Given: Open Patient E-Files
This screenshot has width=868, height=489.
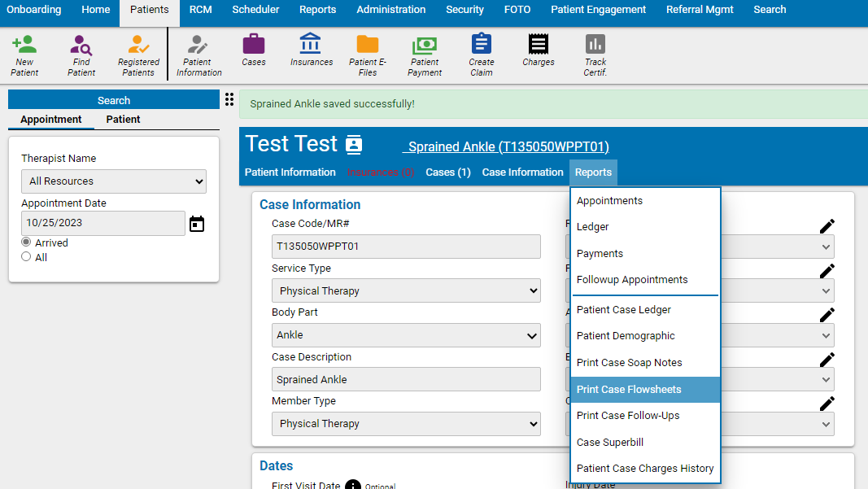Looking at the screenshot, I should coord(366,55).
